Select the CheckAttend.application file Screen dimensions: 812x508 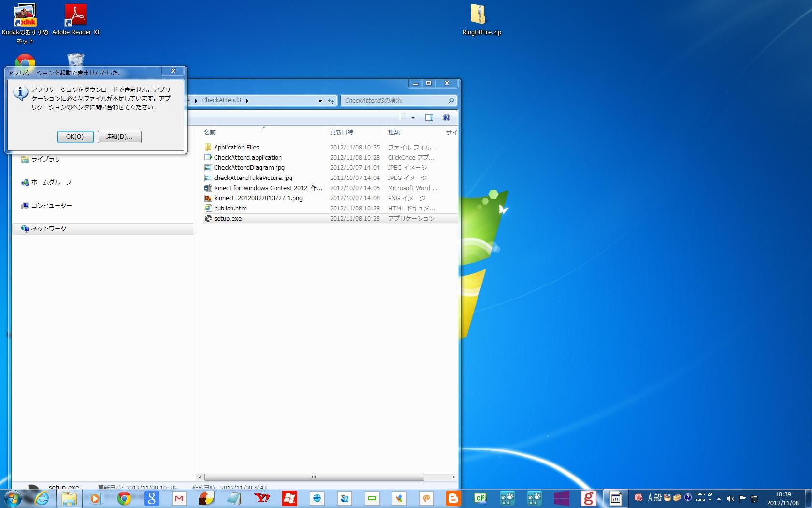[247, 158]
